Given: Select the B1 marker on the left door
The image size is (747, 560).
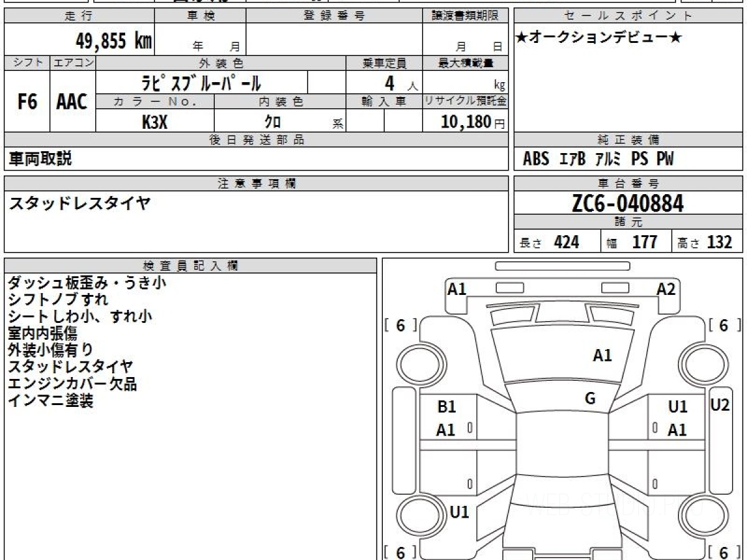Looking at the screenshot, I should 446,407.
